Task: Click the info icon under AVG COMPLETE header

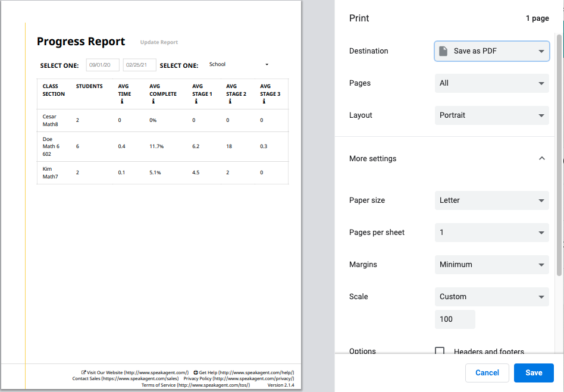Action: coord(153,102)
